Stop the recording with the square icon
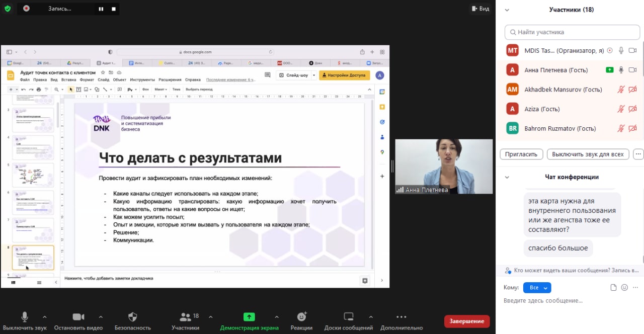 tap(114, 9)
